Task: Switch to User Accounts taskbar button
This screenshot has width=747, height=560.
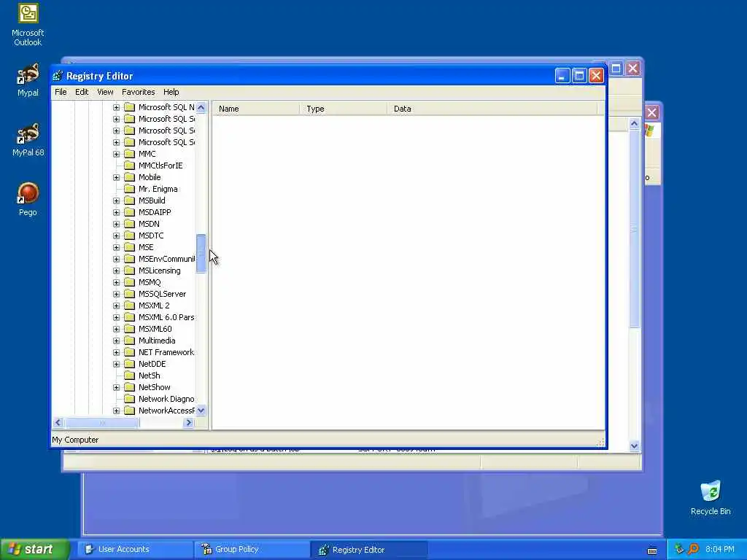Action: coord(134,550)
